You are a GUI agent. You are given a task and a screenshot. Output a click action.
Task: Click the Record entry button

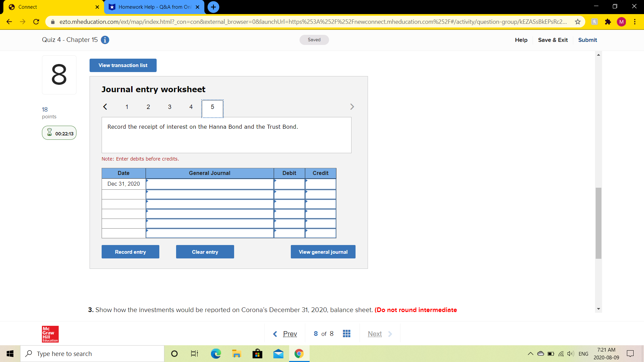(130, 252)
